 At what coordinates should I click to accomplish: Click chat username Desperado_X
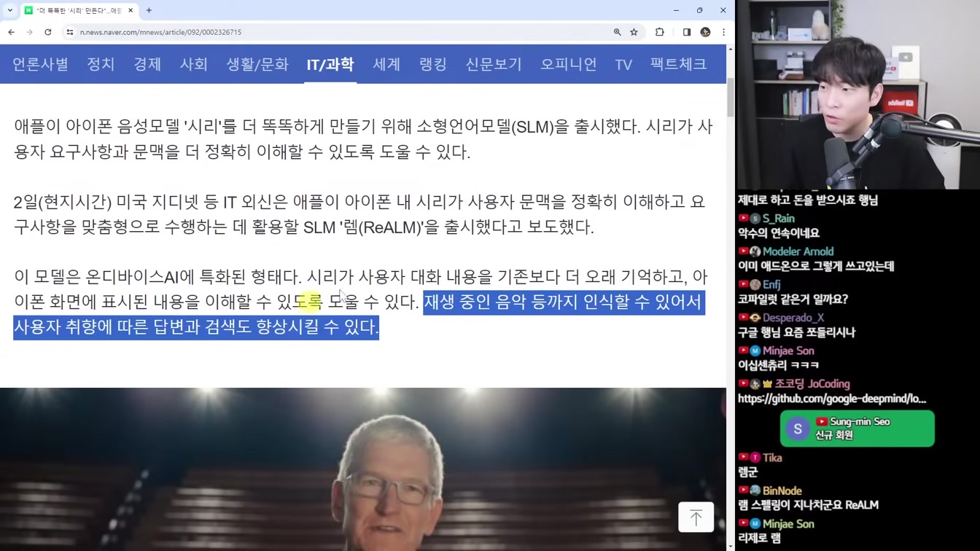(793, 317)
